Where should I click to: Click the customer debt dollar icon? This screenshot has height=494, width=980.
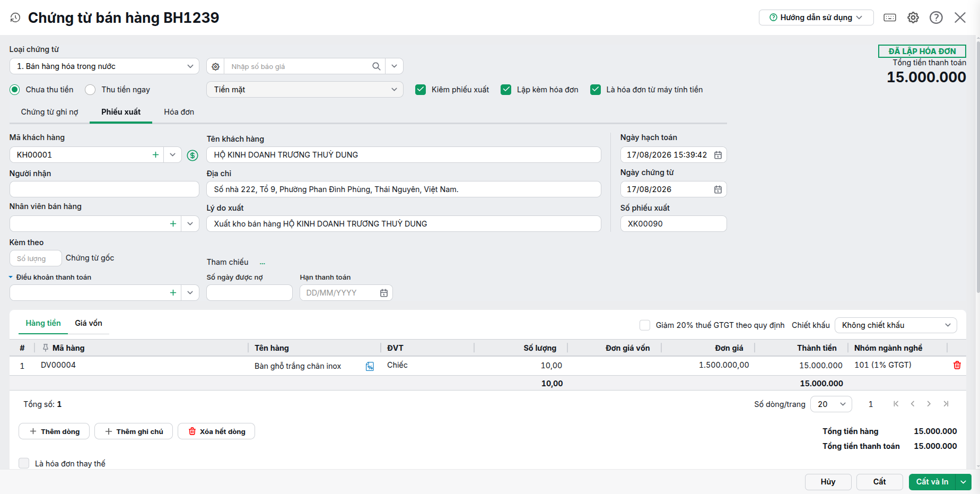pos(192,155)
